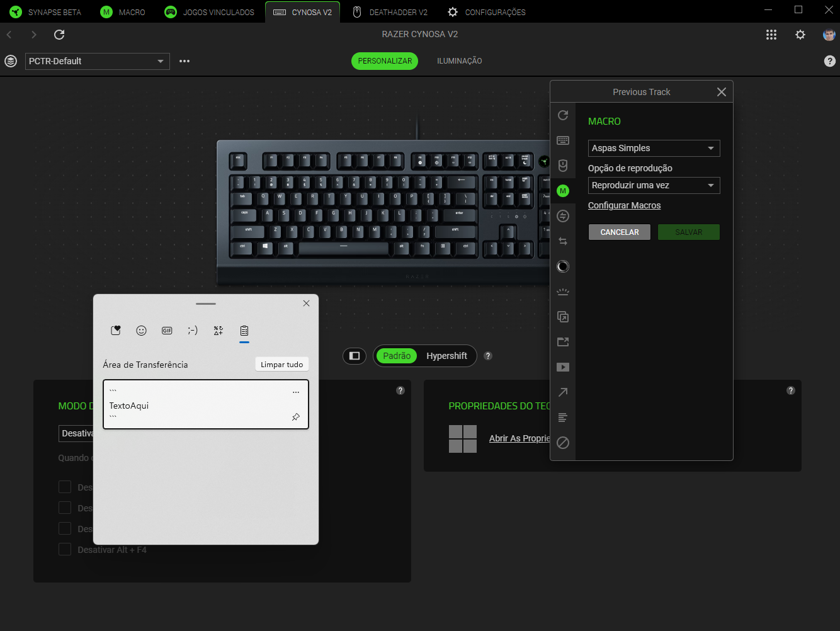Switch to the CONFIGURAÇÕES tab

click(487, 12)
